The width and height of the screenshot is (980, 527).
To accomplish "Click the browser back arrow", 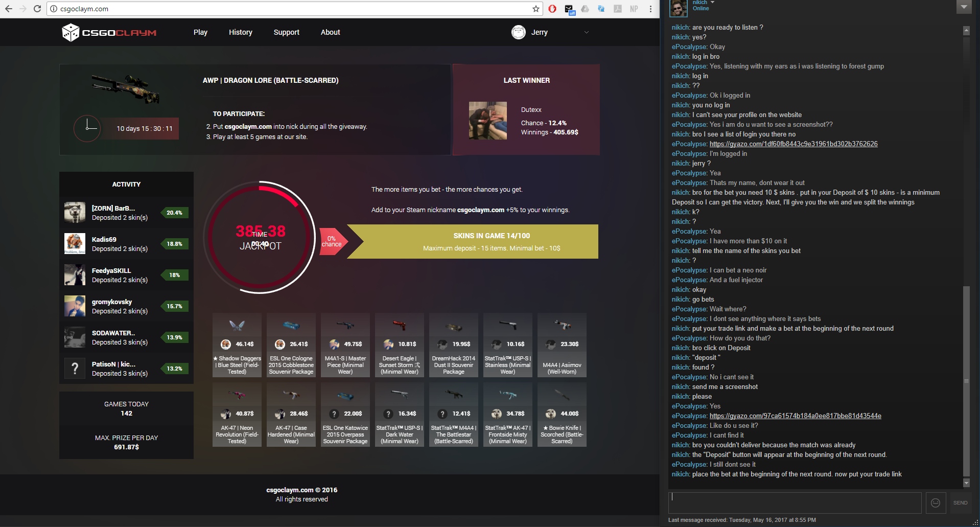I will coord(9,9).
